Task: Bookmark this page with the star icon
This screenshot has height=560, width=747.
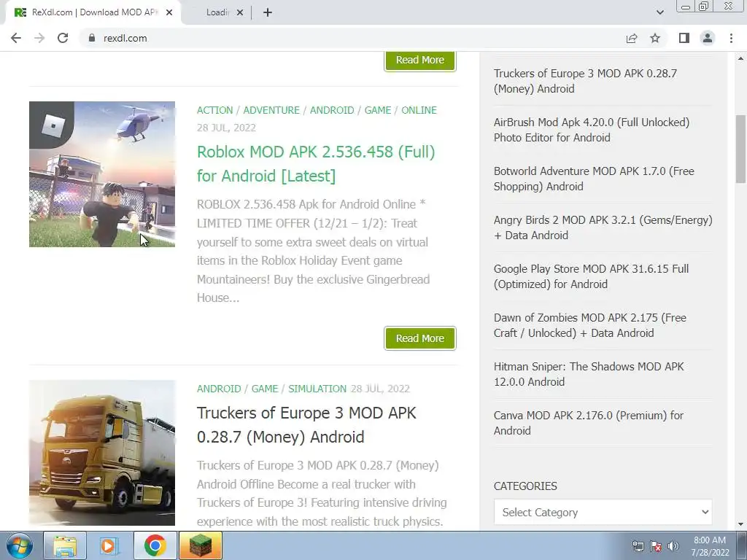Action: tap(655, 38)
